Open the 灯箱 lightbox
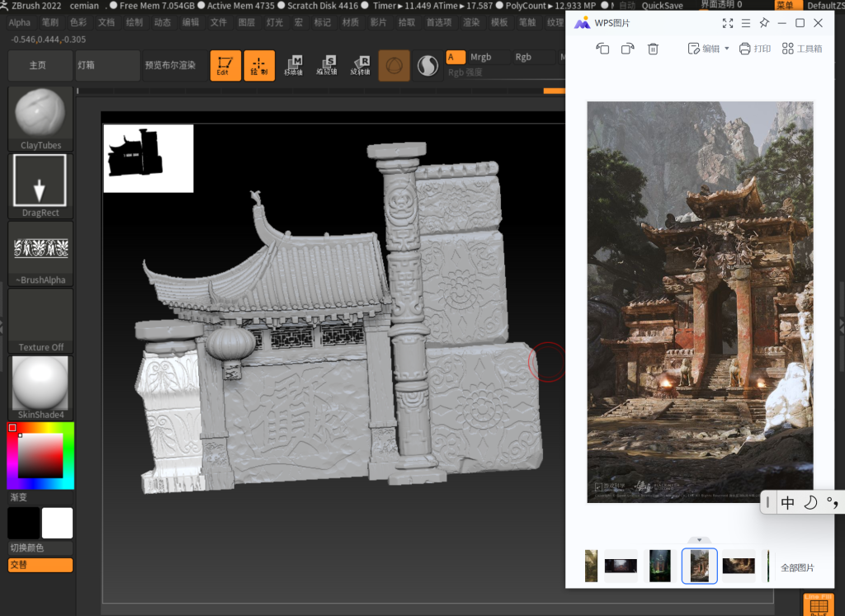Screen dimensions: 845x616 108,66
